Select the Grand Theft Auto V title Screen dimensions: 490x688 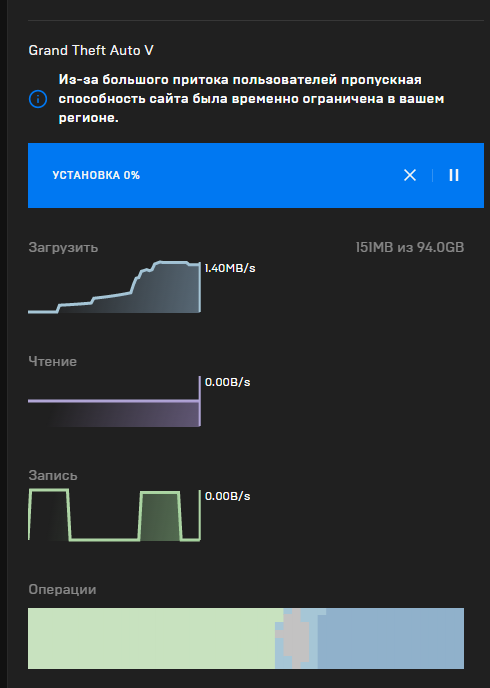pyautogui.click(x=91, y=50)
